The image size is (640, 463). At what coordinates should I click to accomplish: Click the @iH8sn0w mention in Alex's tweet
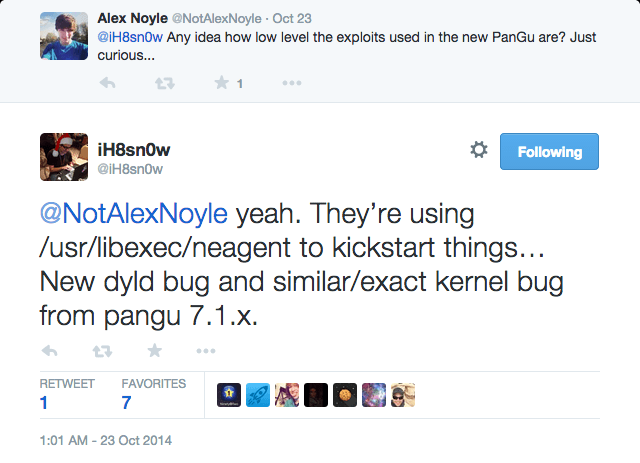(x=129, y=38)
